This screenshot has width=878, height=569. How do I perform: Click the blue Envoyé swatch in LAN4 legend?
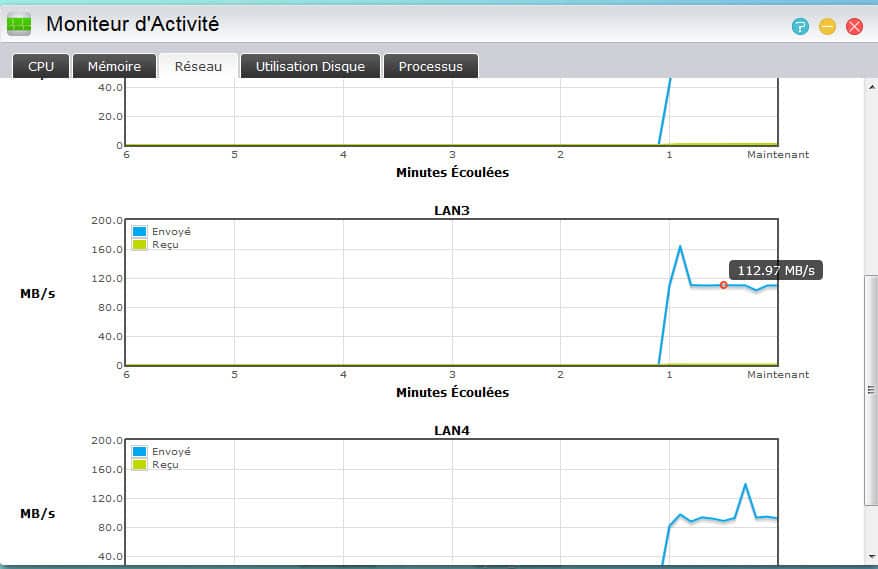[139, 451]
